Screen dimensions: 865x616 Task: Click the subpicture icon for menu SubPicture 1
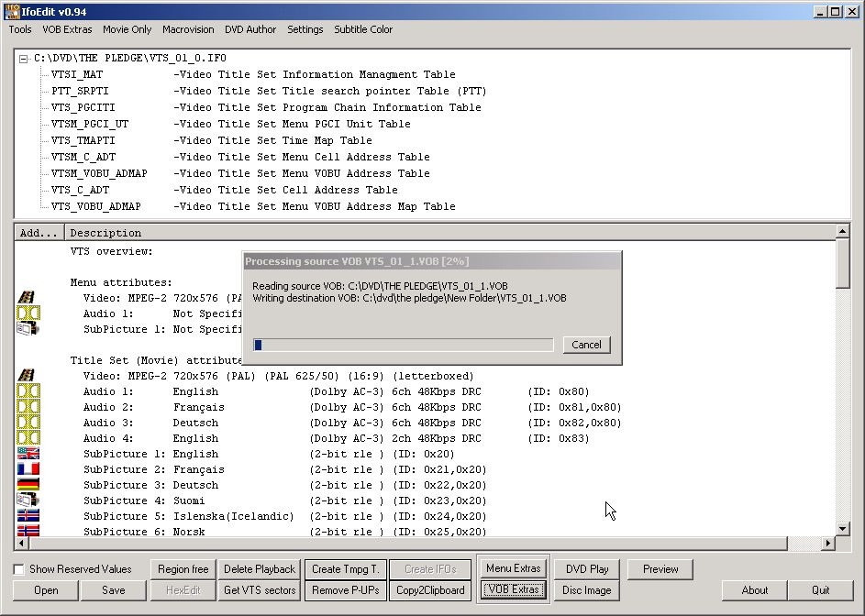click(28, 329)
